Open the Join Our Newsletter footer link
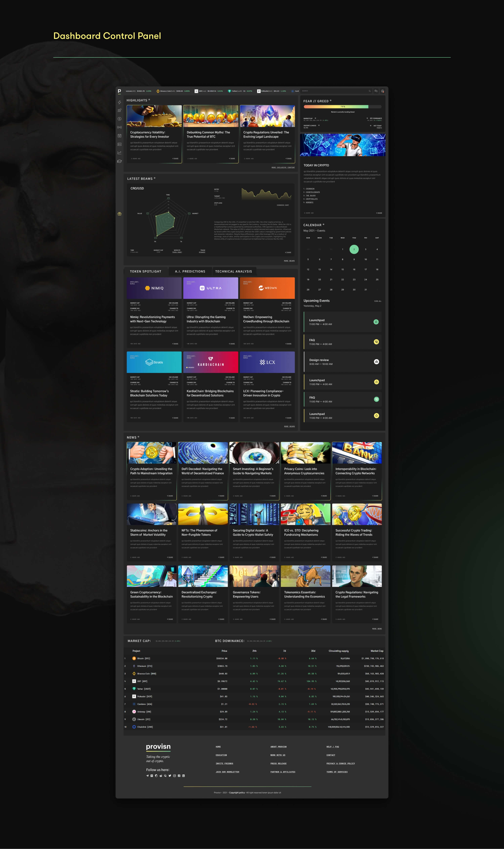Screen dimensions: 504x849 (227, 772)
